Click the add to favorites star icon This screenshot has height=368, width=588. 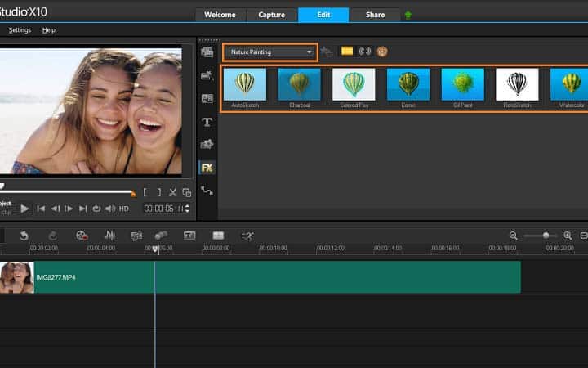326,51
